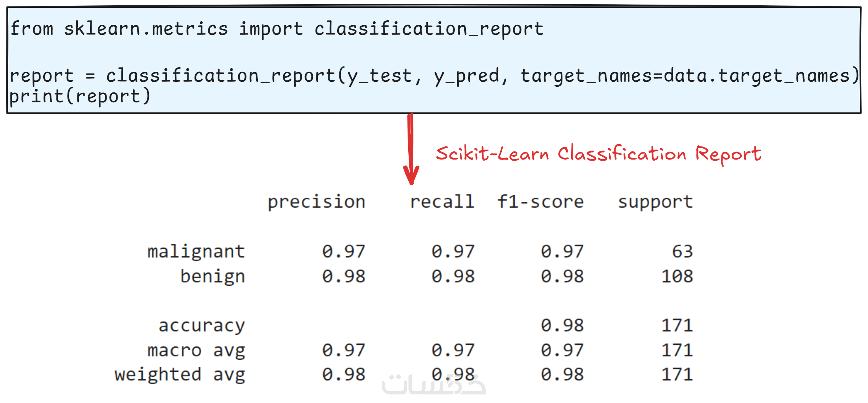The height and width of the screenshot is (403, 868).
Task: Click the malignant support value 63
Action: click(682, 252)
